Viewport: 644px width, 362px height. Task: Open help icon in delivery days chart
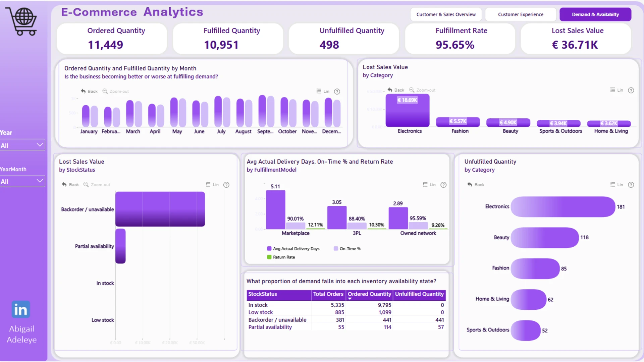click(443, 185)
